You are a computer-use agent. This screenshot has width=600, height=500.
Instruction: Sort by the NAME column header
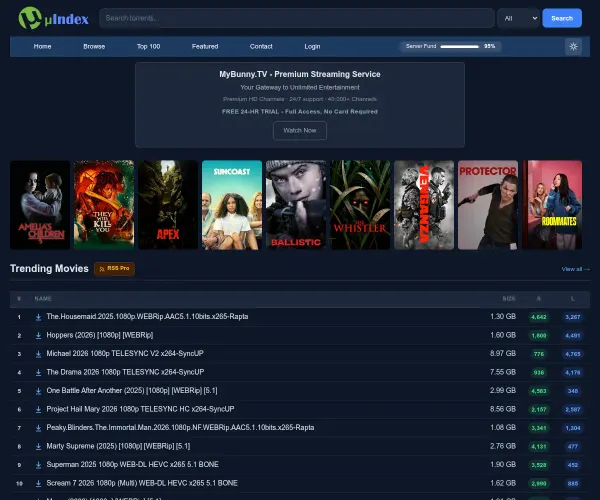43,299
